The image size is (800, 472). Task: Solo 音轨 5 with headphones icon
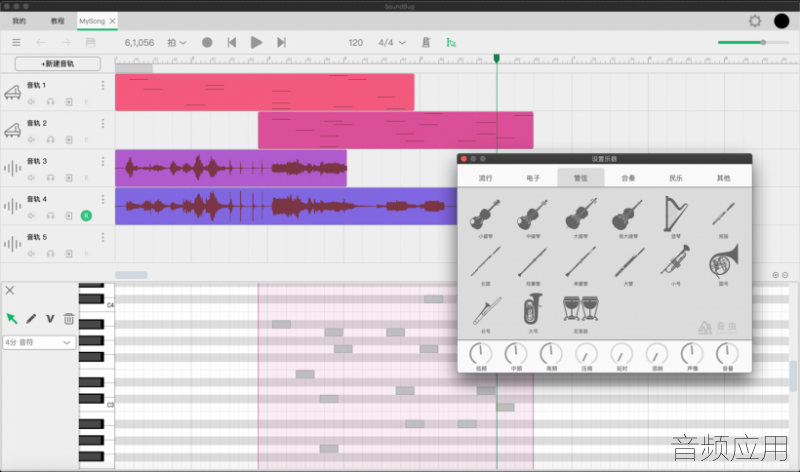(x=50, y=254)
